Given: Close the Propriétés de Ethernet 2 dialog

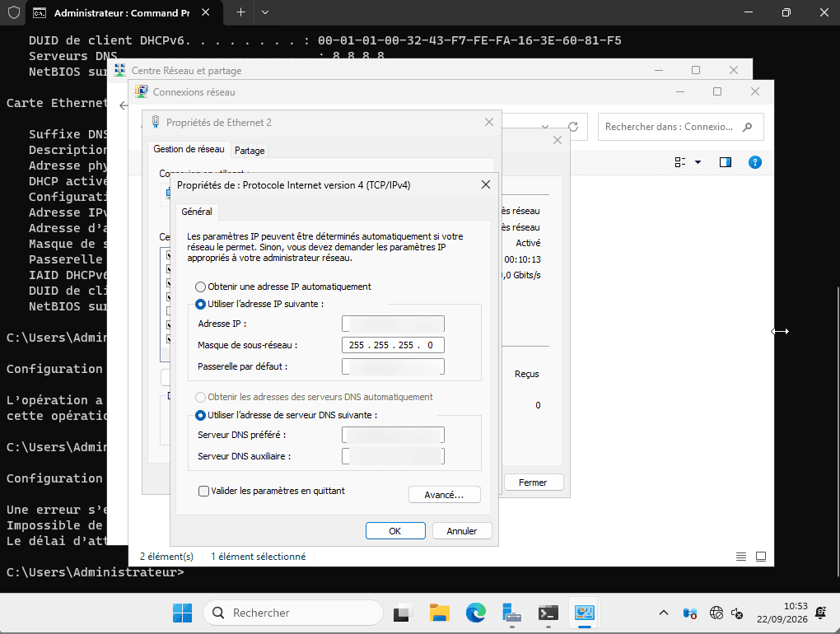Looking at the screenshot, I should (x=489, y=122).
